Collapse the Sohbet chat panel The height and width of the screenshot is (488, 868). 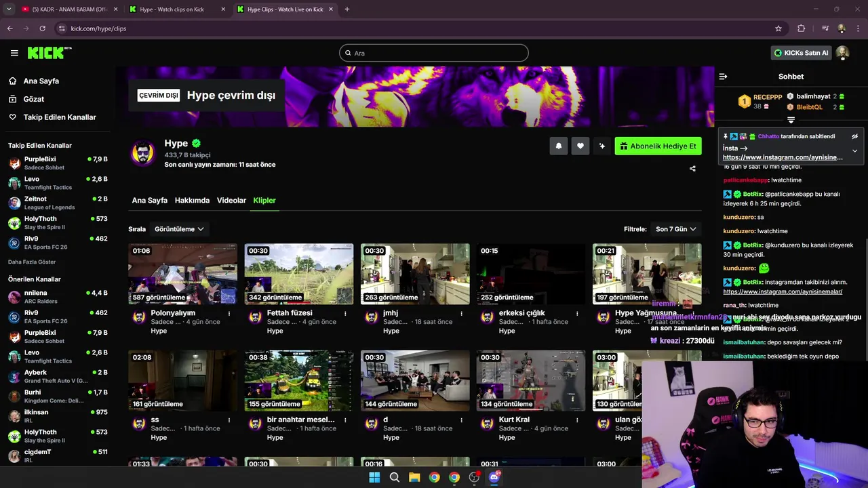723,77
